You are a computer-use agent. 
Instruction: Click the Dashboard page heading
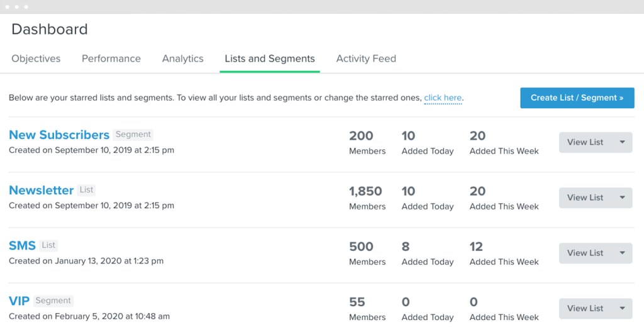tap(50, 29)
